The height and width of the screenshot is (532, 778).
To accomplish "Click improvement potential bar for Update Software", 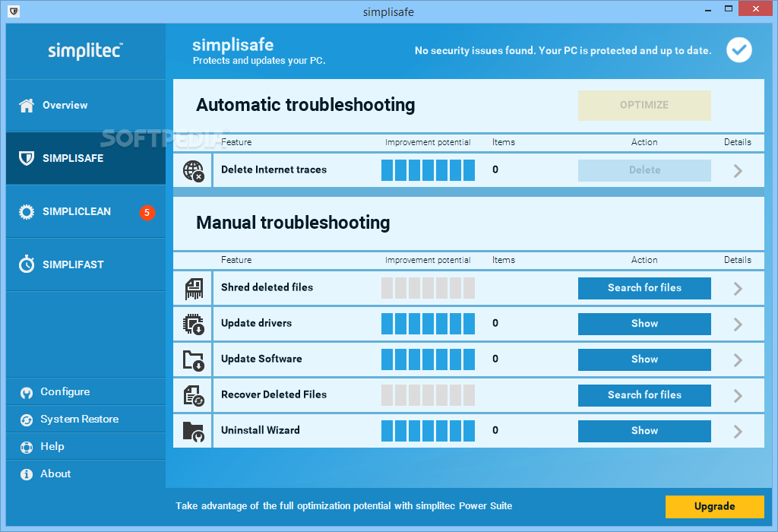I will [428, 359].
